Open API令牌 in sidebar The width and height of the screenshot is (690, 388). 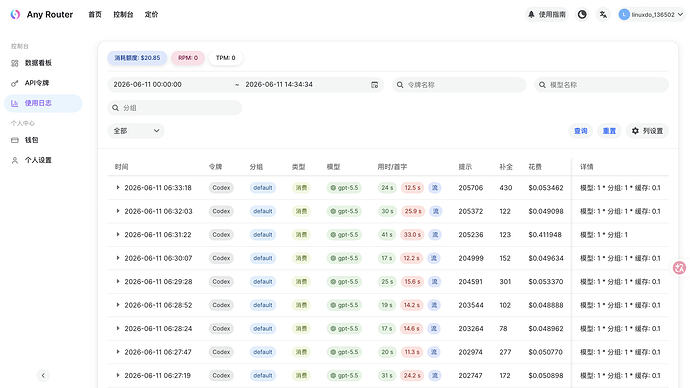(43, 83)
